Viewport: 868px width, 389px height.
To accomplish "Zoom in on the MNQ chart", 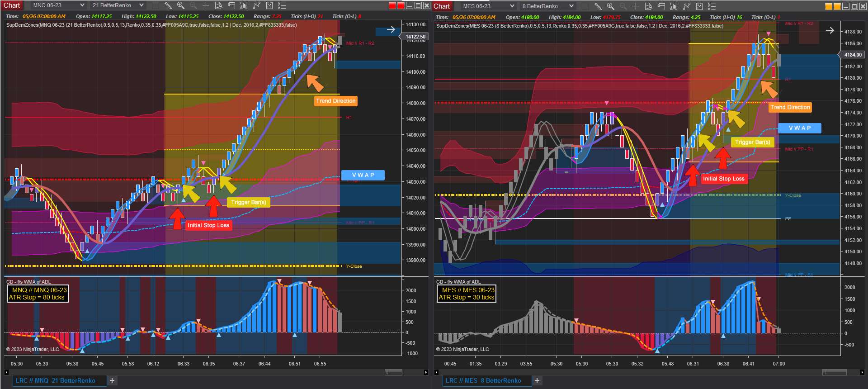I will 181,5.
